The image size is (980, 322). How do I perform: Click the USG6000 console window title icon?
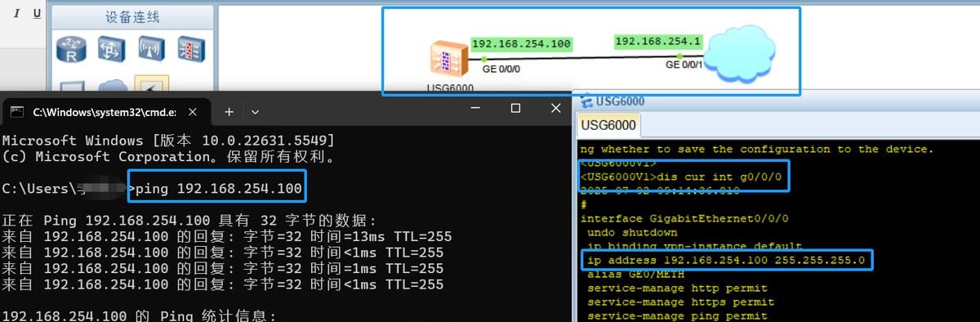click(586, 101)
